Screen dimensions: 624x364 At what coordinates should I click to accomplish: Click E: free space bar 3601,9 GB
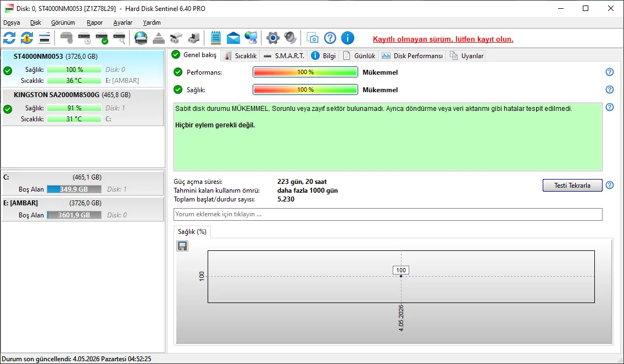(x=74, y=215)
